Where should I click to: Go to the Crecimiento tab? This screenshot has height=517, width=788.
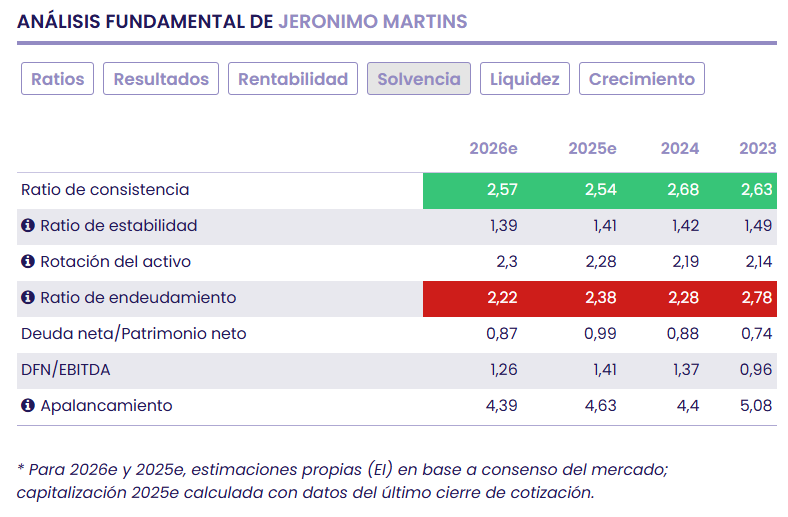642,79
